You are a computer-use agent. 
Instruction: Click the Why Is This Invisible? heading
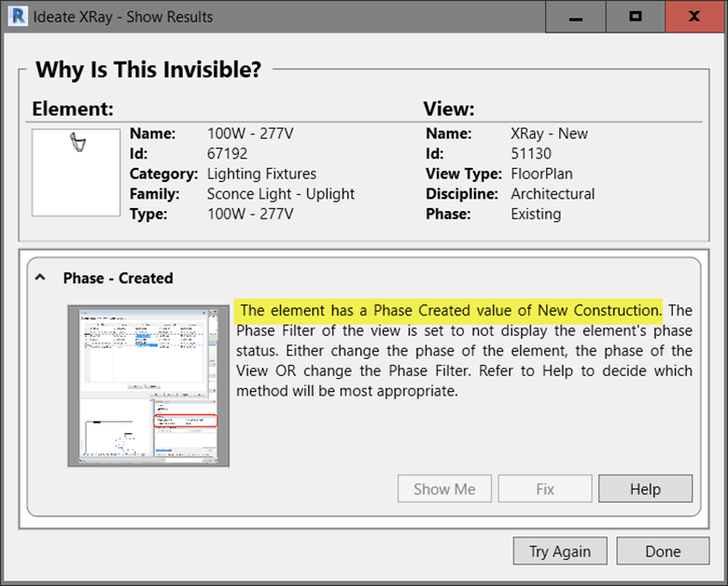(x=148, y=70)
